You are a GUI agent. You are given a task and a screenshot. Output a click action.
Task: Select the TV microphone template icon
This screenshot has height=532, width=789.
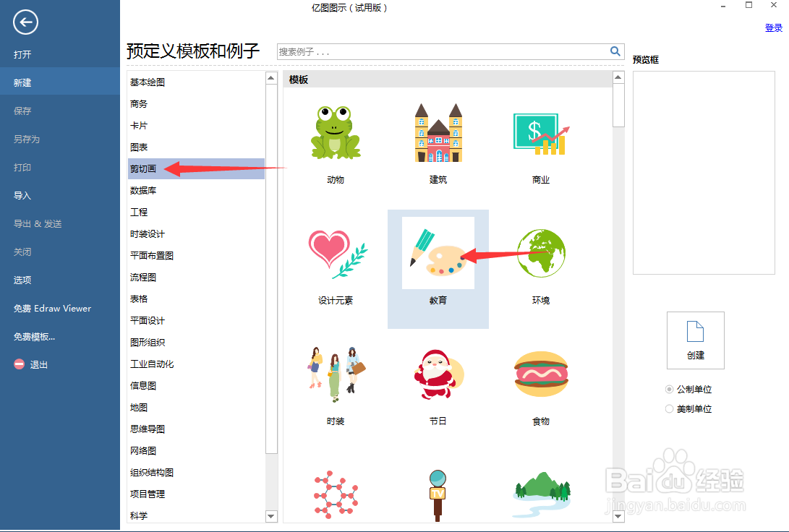[x=438, y=495]
